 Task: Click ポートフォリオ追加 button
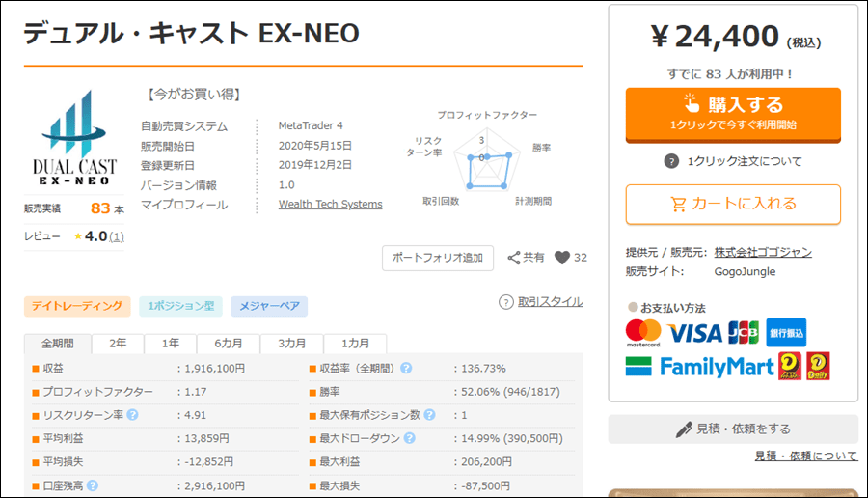click(x=437, y=258)
